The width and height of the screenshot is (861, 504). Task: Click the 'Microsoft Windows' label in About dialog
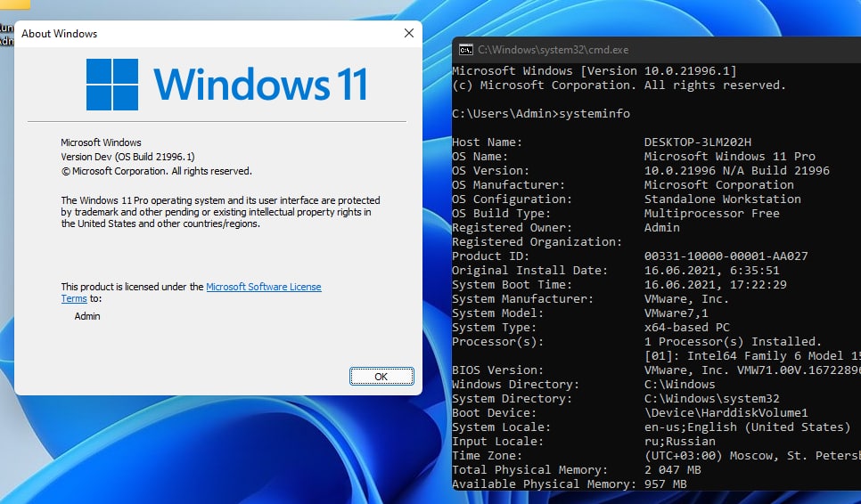[x=101, y=142]
